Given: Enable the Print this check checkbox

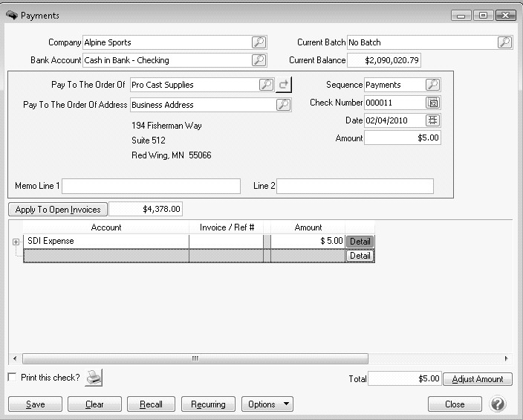Looking at the screenshot, I should [12, 378].
